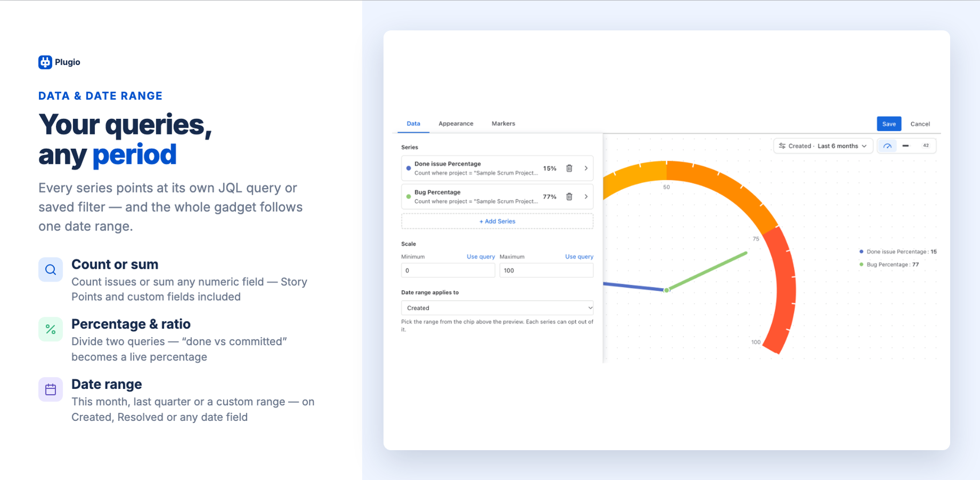980x480 pixels.
Task: Click Use query for Maximum
Action: [x=579, y=257]
